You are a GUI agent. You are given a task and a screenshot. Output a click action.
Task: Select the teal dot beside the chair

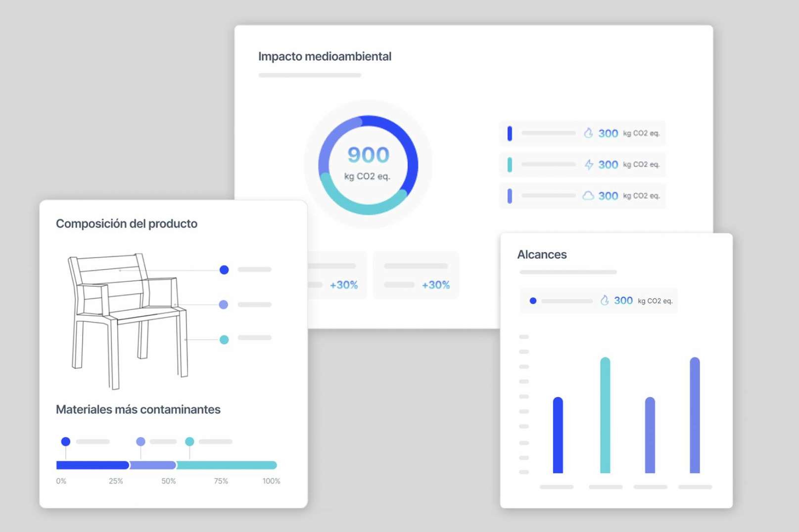click(224, 340)
